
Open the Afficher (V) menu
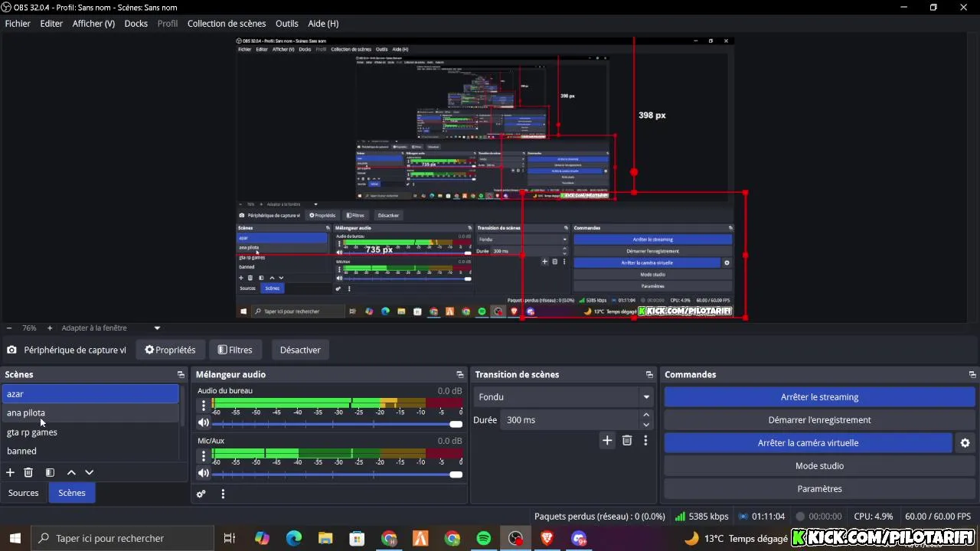(93, 24)
